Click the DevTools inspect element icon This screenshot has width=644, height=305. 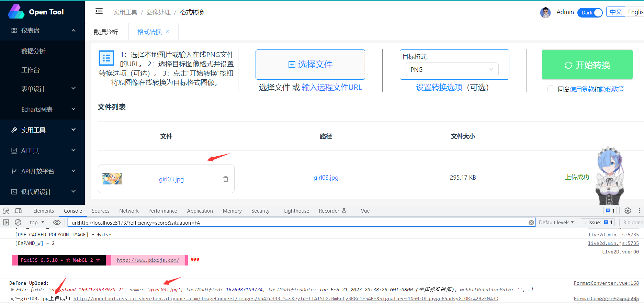(6, 211)
